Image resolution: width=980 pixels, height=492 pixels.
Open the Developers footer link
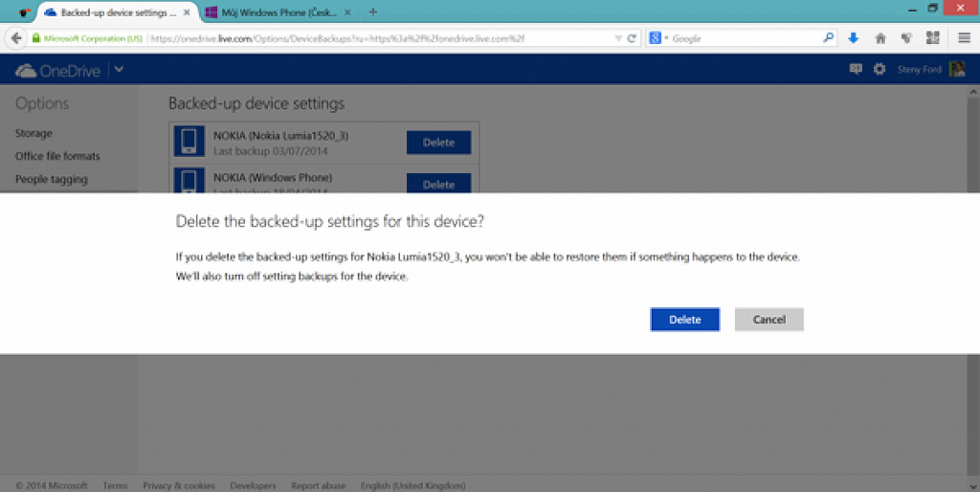pos(253,485)
